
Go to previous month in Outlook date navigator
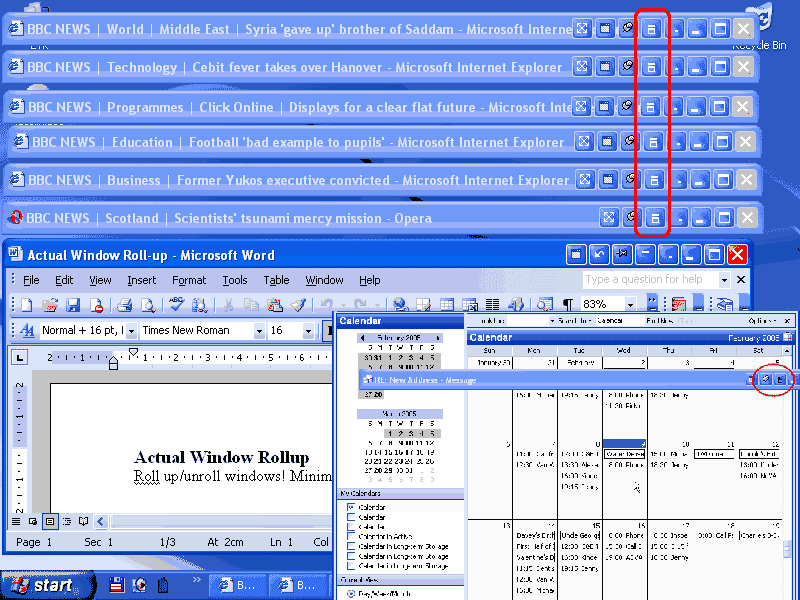coord(362,338)
